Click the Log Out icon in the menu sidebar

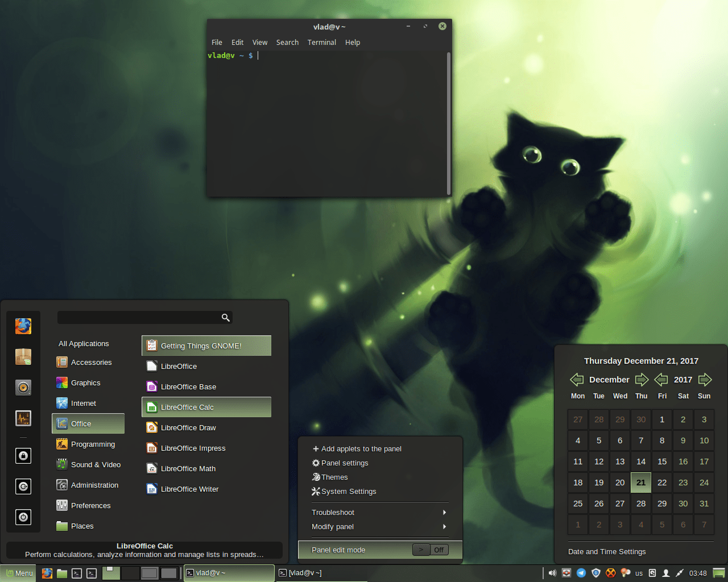coord(23,487)
